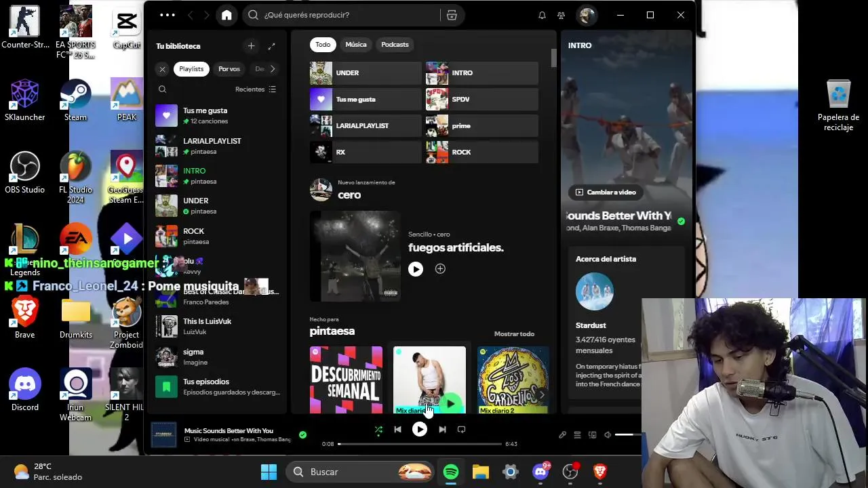The height and width of the screenshot is (488, 868).
Task: Open 'Tus me gusta' shortcut tile
Action: (366, 99)
